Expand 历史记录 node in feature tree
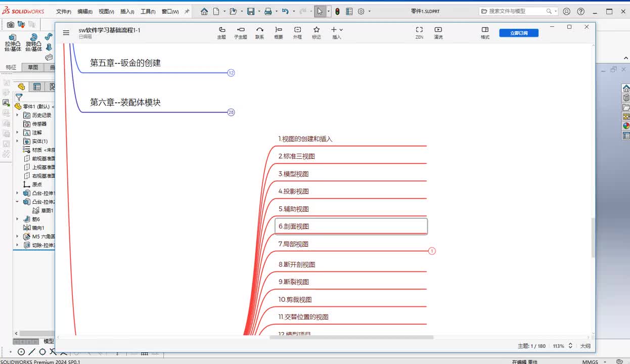Viewport: 630px width, 364px height. click(x=17, y=115)
